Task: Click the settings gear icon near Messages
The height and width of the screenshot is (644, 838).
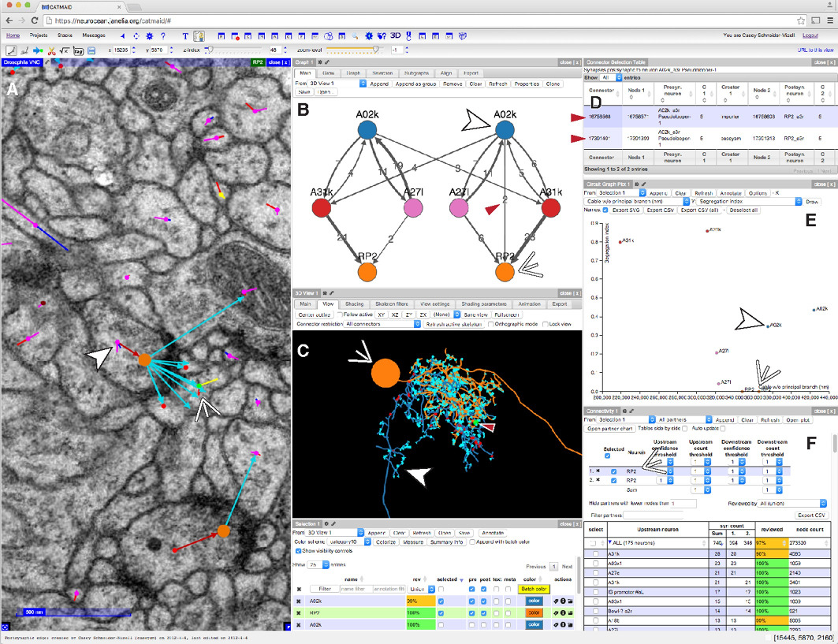Action: [x=149, y=35]
